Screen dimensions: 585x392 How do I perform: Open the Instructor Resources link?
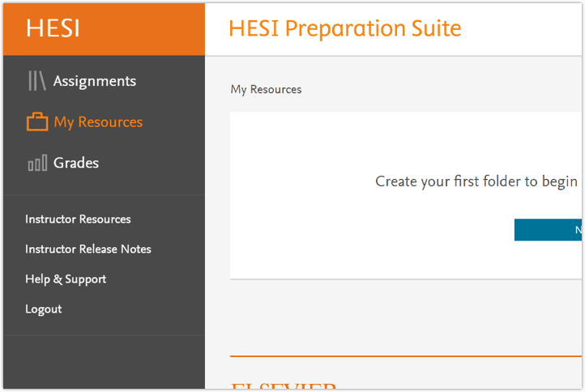pyautogui.click(x=78, y=219)
